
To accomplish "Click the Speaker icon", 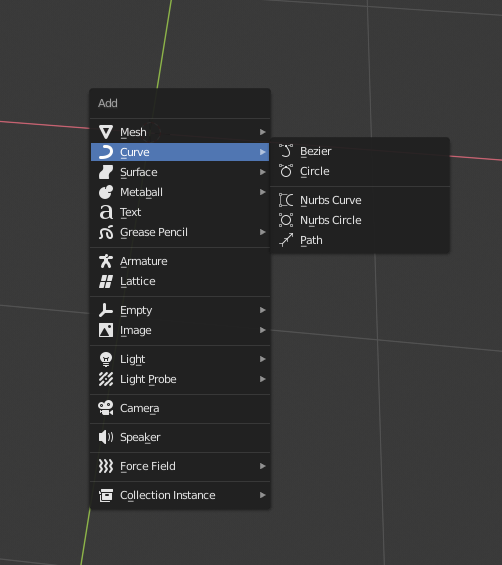I will [x=106, y=437].
